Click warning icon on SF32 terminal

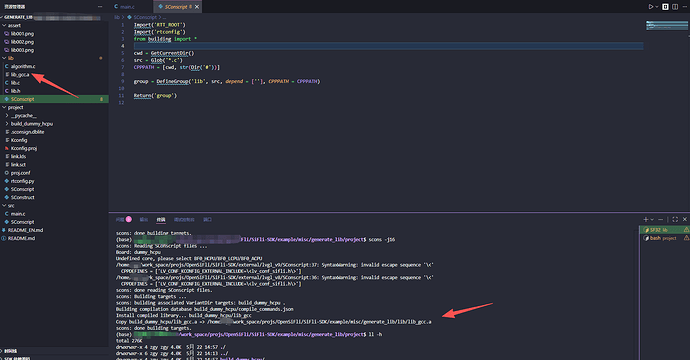pos(686,230)
